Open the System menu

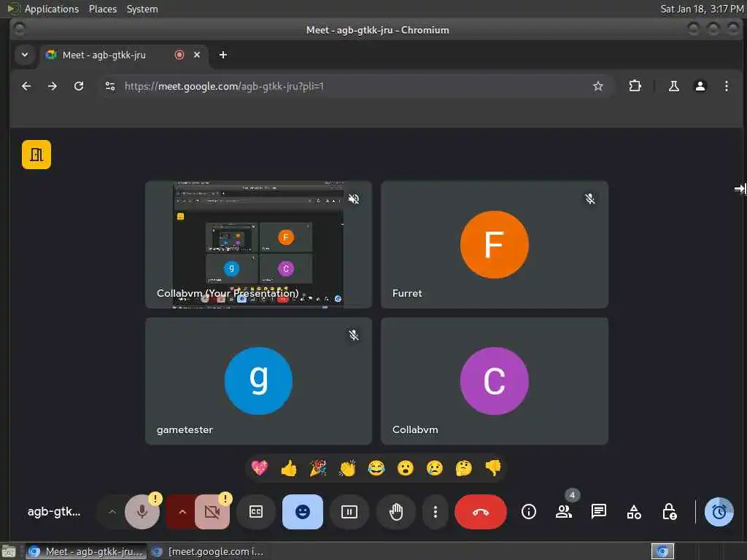click(x=142, y=9)
